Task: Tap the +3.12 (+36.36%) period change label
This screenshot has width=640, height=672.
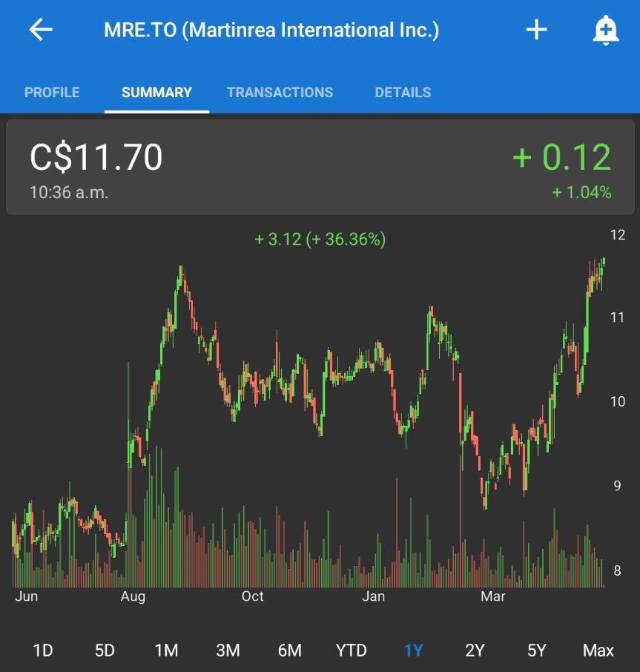Action: pyautogui.click(x=320, y=239)
